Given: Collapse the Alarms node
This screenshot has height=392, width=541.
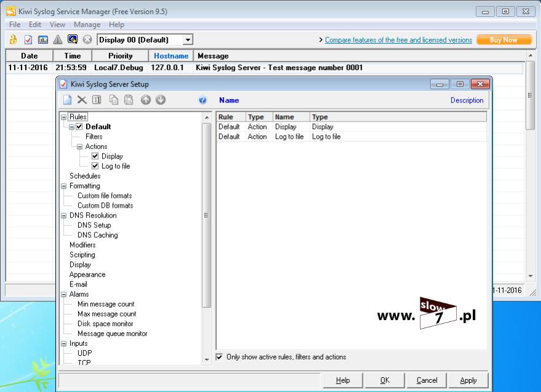Looking at the screenshot, I should pos(64,294).
